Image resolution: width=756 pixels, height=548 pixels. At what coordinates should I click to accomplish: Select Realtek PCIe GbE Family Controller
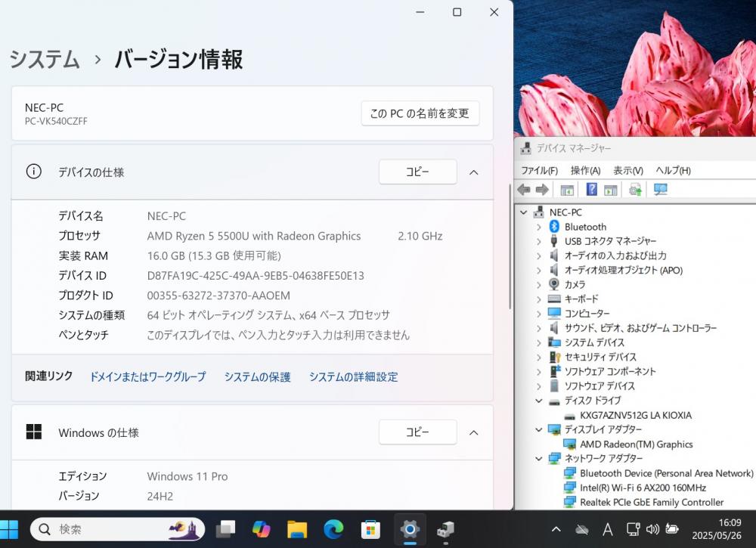click(652, 502)
